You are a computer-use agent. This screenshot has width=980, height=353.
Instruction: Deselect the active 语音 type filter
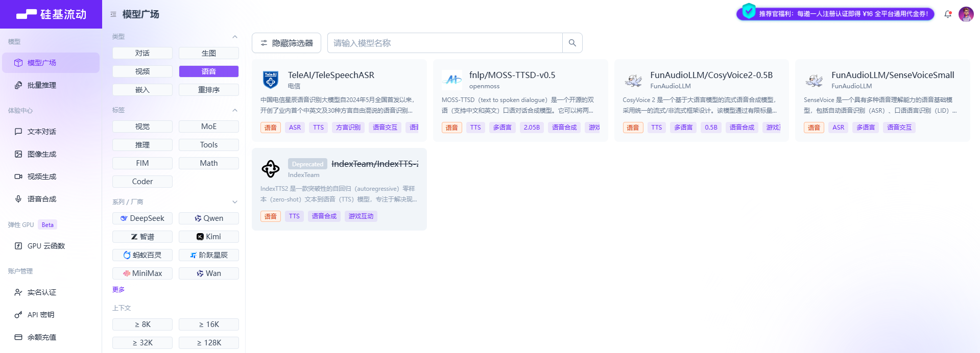point(209,71)
